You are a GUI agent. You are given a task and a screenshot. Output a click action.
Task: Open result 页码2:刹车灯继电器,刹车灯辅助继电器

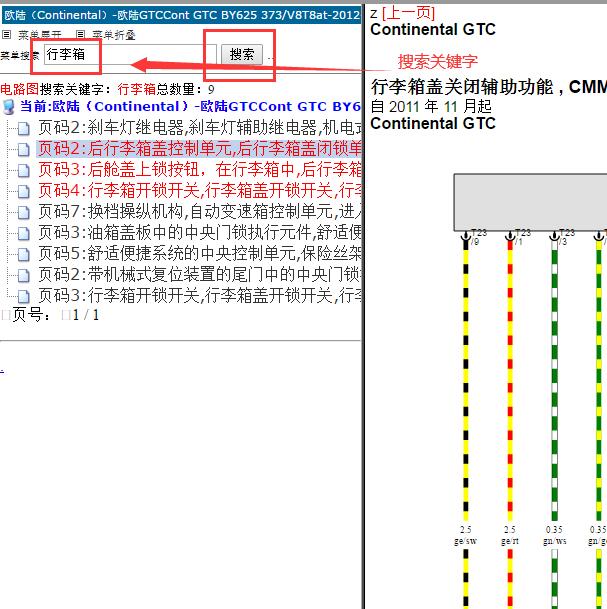click(200, 127)
